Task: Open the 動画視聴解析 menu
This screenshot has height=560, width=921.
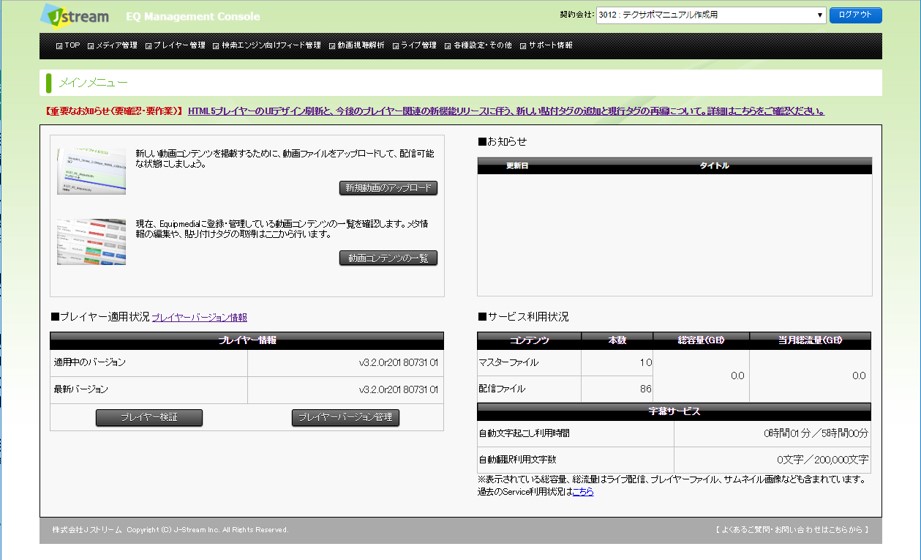Action: (360, 46)
